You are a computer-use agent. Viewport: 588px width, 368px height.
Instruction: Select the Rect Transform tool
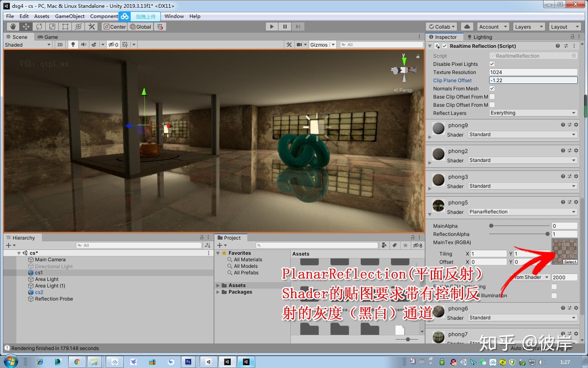(x=65, y=26)
